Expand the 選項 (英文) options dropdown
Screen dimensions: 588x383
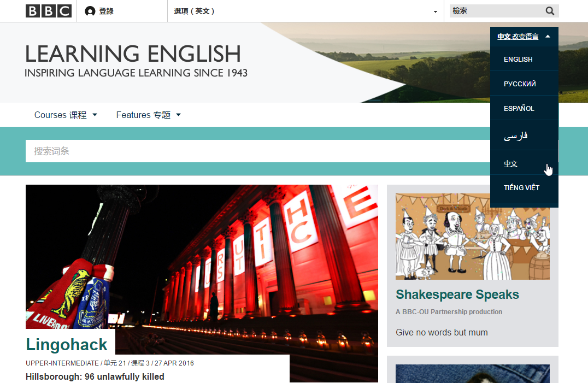305,11
